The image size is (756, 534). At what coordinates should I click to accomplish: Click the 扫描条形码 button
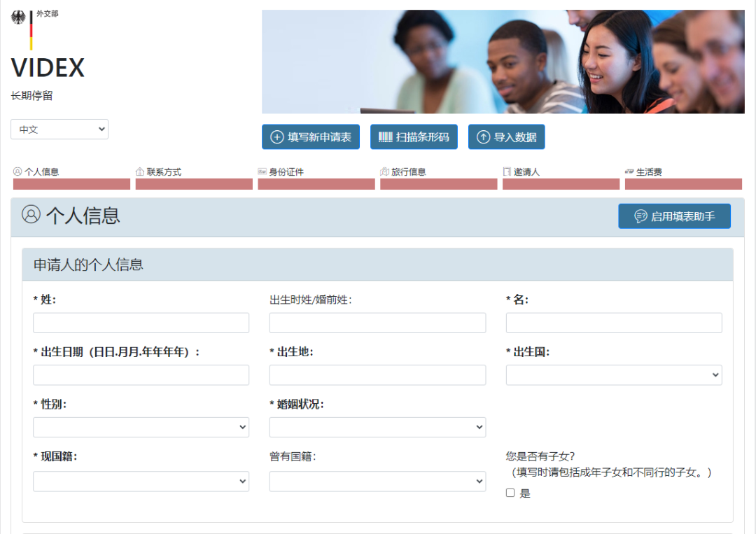pos(414,137)
